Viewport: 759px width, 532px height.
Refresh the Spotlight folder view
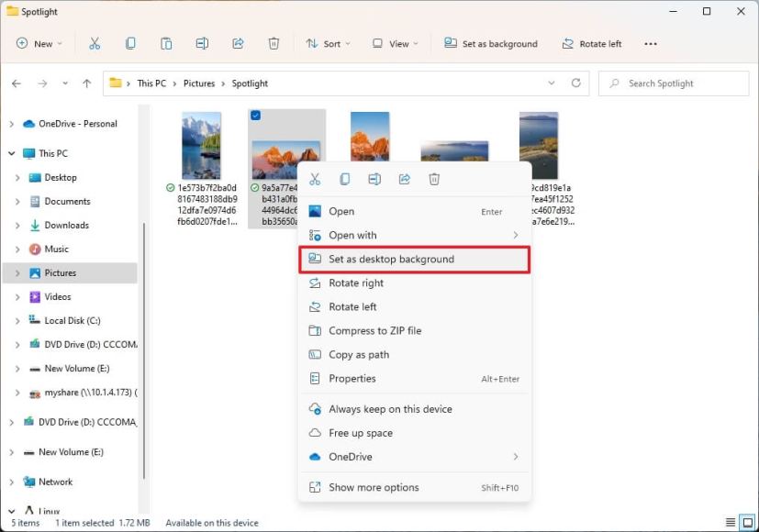coord(575,83)
